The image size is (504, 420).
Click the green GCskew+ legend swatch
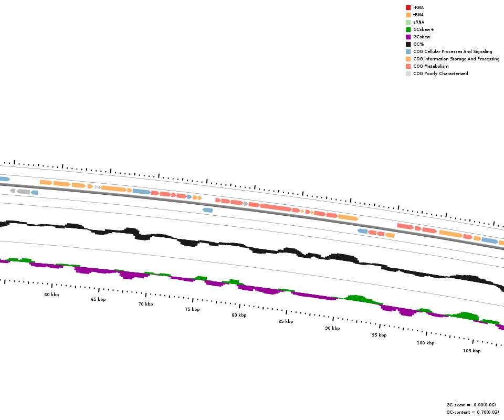(x=408, y=29)
